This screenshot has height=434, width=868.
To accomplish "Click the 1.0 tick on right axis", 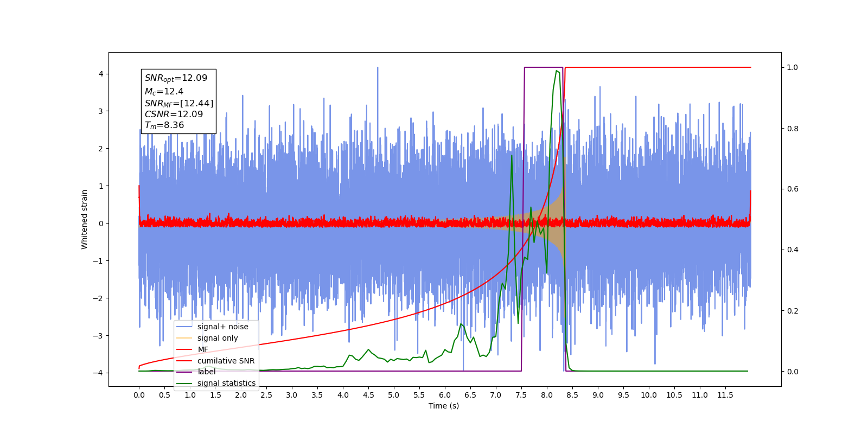I will click(793, 67).
